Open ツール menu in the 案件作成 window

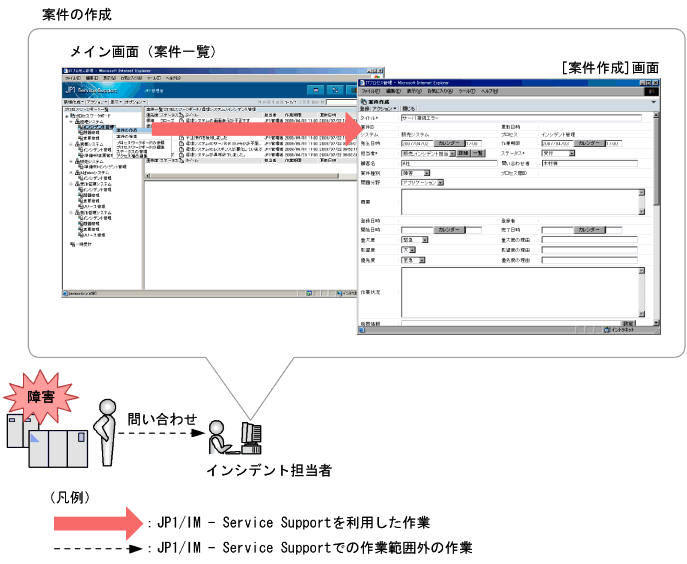pos(467,92)
